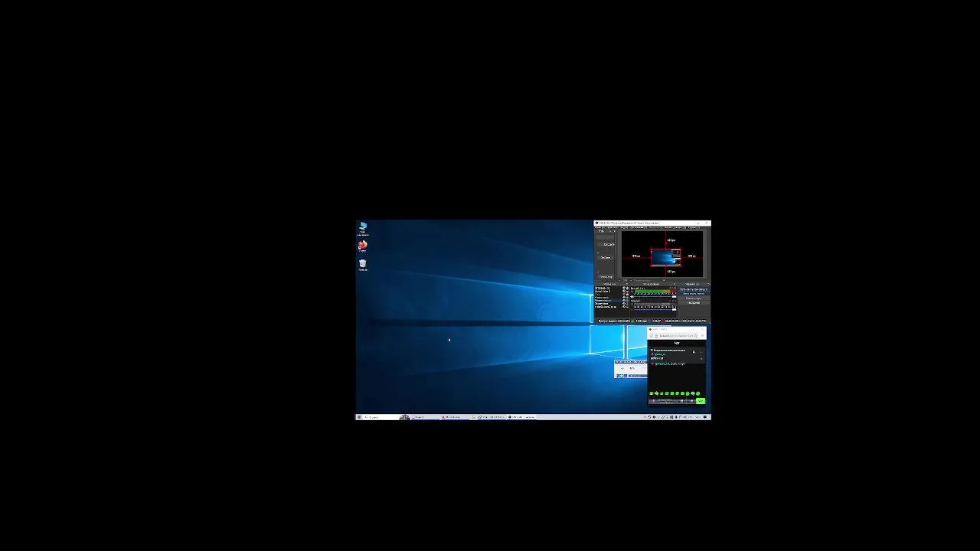Toggle eye icon of last OBS source row
The image size is (980, 551).
pyautogui.click(x=624, y=307)
